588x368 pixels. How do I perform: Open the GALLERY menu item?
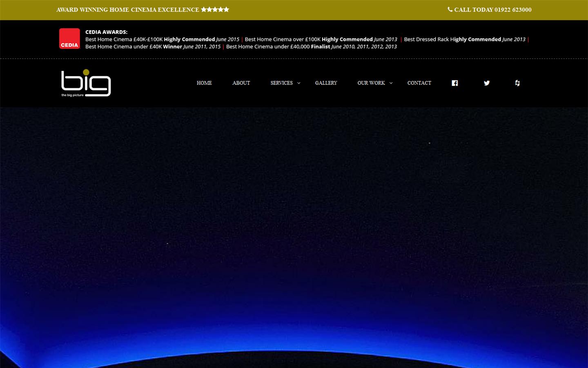(x=326, y=83)
